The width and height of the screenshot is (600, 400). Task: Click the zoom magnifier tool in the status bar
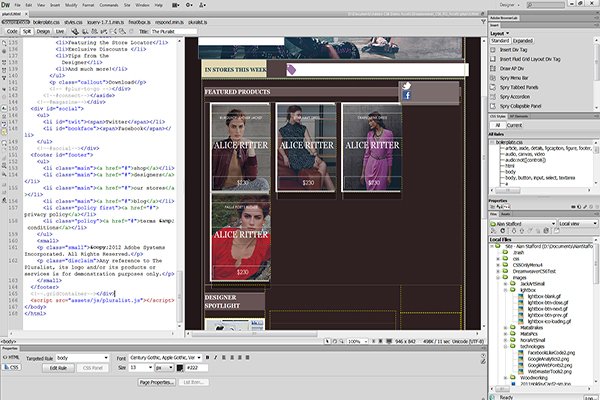341,341
